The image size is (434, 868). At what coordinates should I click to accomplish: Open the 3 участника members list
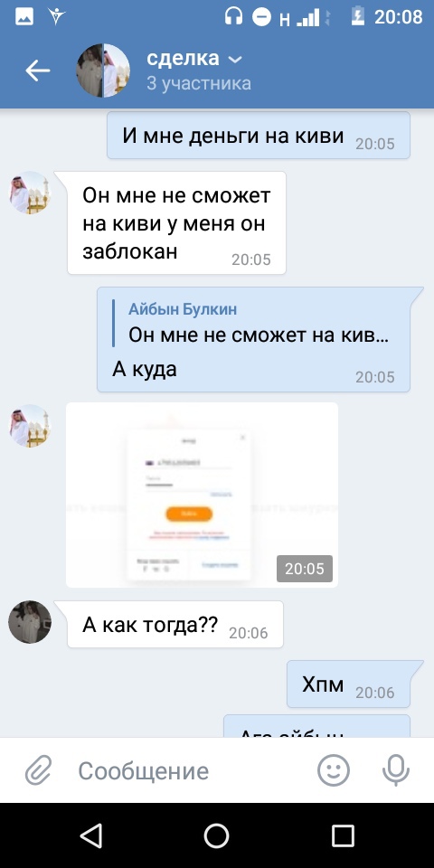pyautogui.click(x=198, y=83)
